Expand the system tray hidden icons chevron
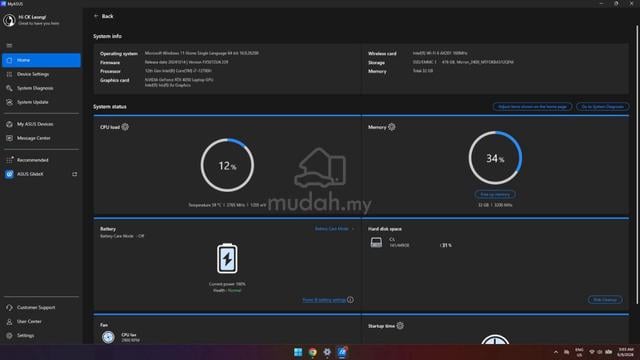 click(x=556, y=352)
